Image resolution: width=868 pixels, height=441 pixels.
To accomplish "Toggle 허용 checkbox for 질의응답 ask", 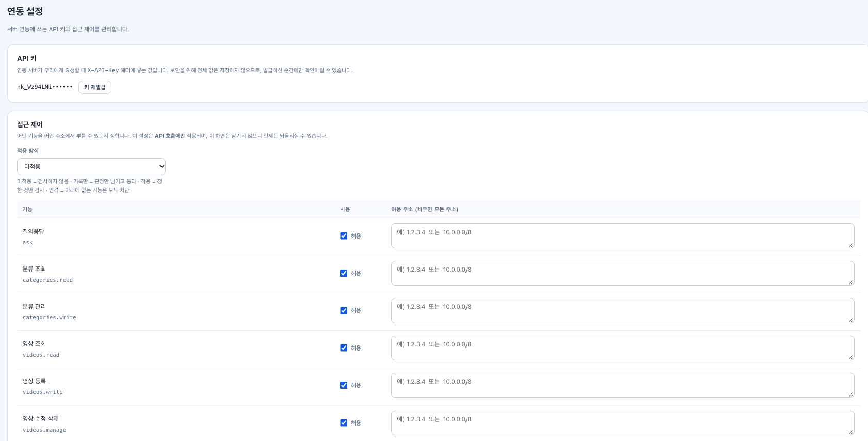I will pos(344,236).
